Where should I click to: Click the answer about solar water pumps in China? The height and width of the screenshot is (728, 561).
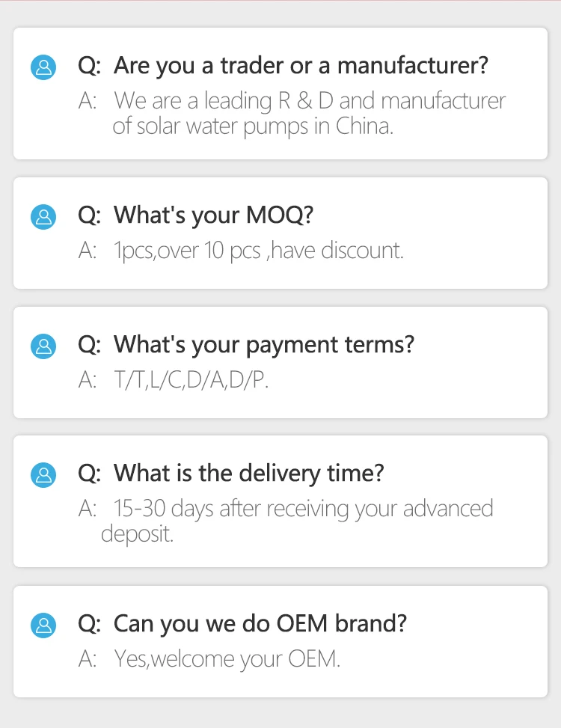coord(309,113)
